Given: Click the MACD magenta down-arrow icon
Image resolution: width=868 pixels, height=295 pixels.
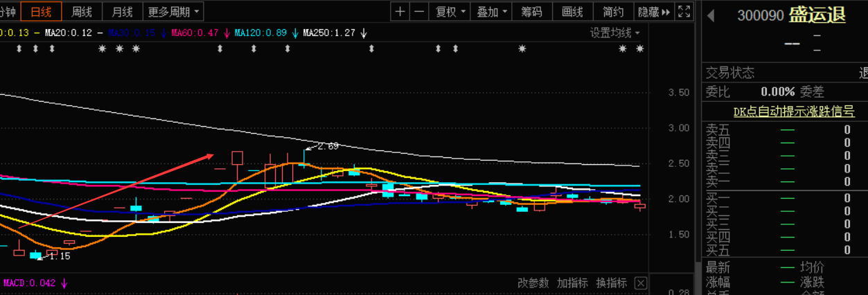Looking at the screenshot, I should (64, 283).
